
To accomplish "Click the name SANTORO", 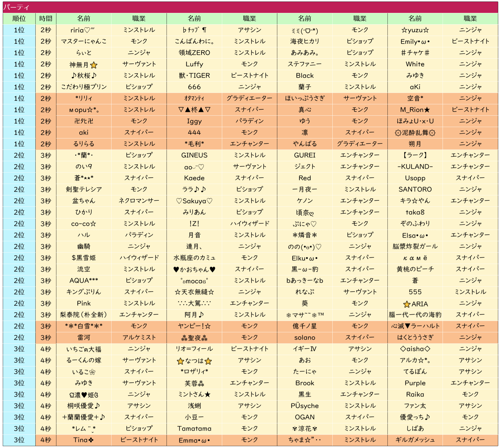I will [415, 189].
